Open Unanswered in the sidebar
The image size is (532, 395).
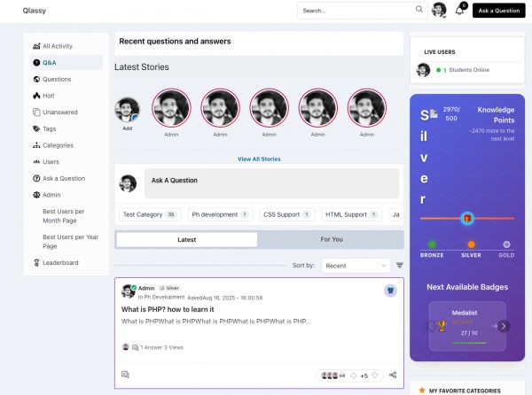pyautogui.click(x=60, y=112)
